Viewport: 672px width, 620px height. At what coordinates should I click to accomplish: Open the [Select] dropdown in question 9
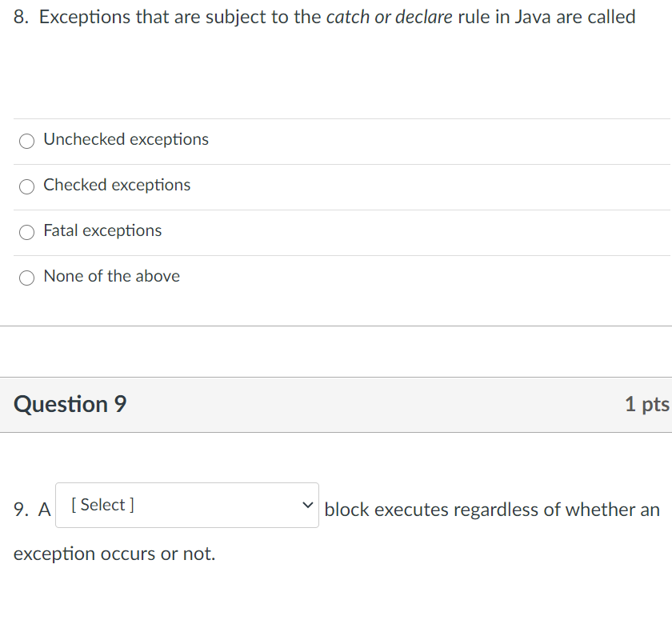(x=186, y=505)
